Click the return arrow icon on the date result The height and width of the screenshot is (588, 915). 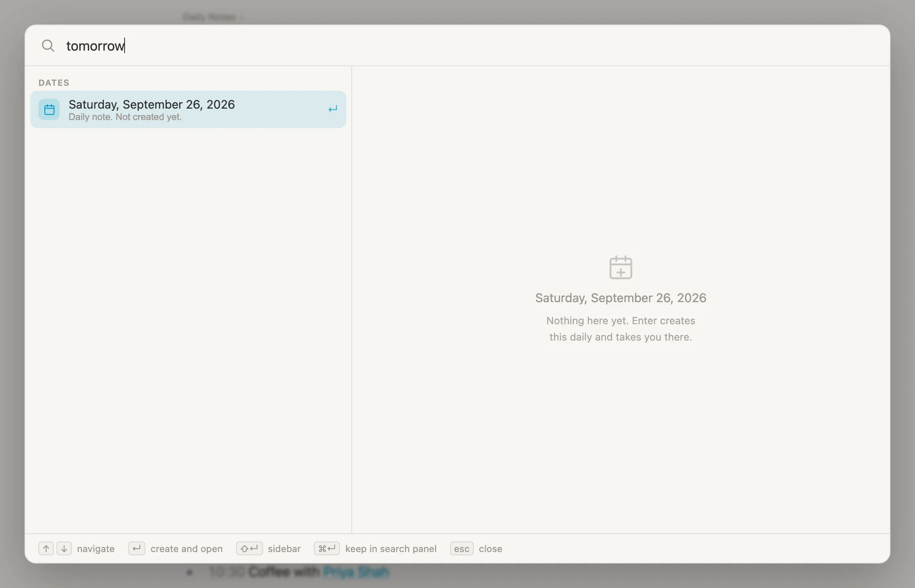(333, 109)
